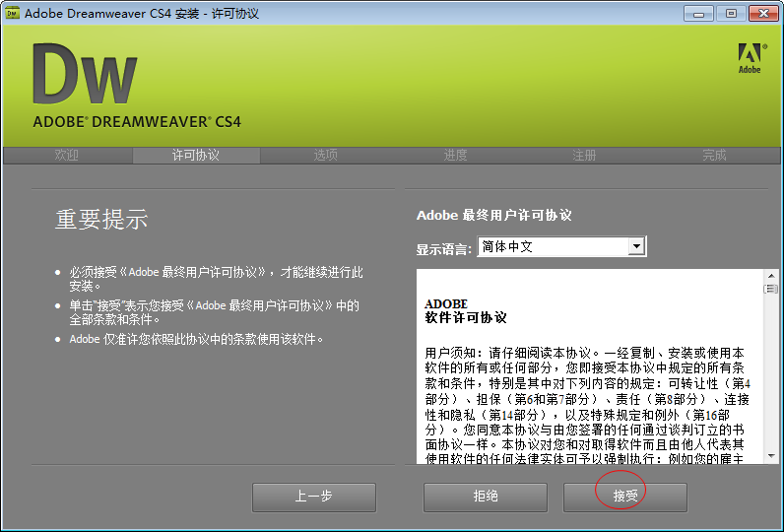Click the bullet text beginning 必须接受

coord(216,279)
